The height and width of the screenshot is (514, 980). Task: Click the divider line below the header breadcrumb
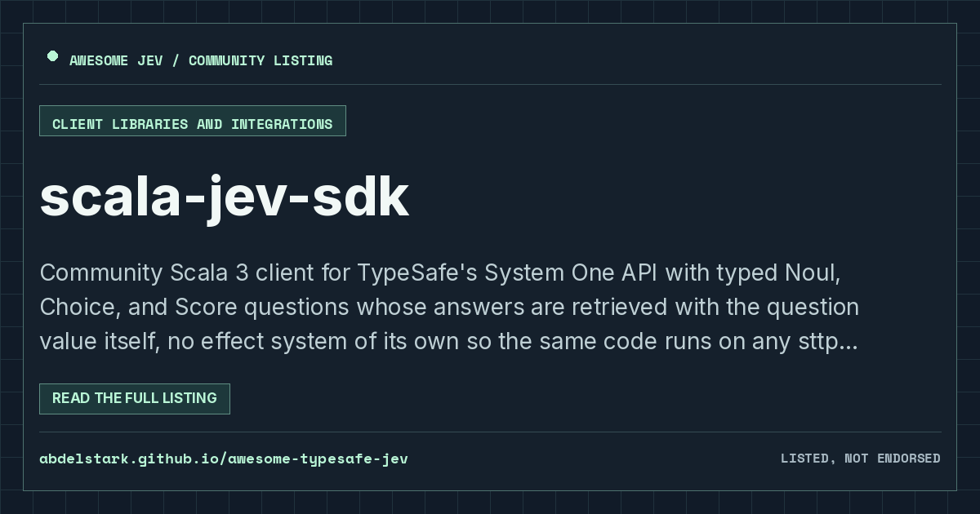(x=490, y=84)
